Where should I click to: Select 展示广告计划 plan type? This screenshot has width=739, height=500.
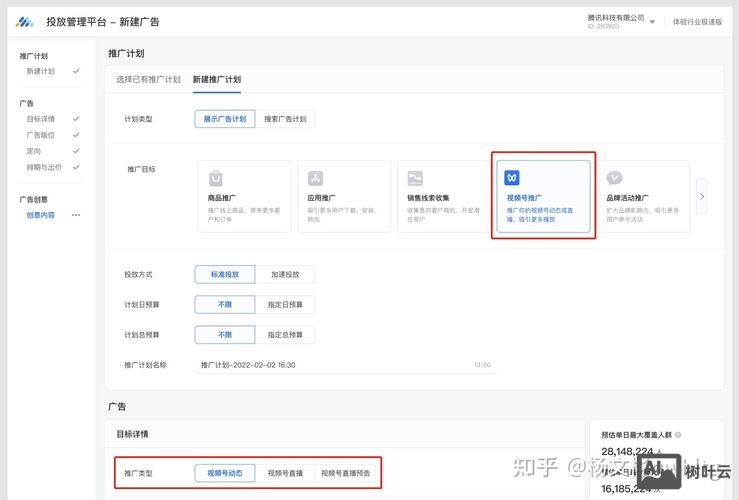pos(225,119)
